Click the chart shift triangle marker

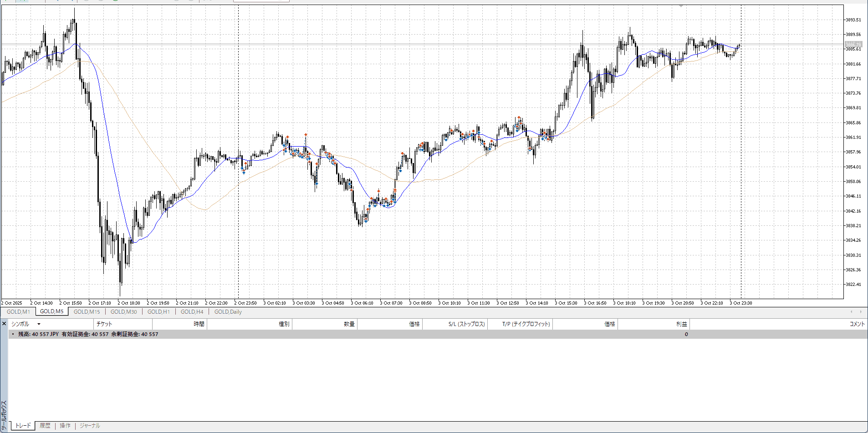pyautogui.click(x=681, y=6)
